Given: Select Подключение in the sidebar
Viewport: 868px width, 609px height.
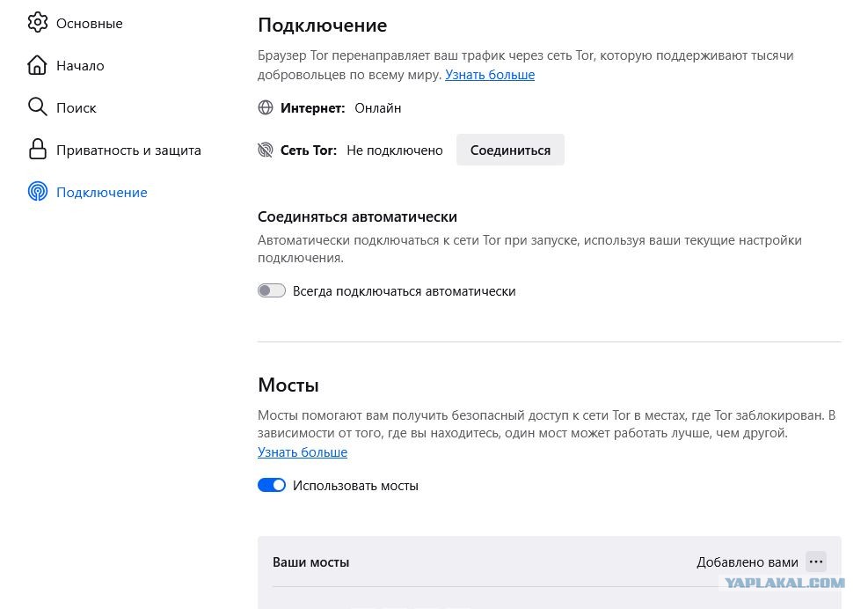Looking at the screenshot, I should click(102, 192).
